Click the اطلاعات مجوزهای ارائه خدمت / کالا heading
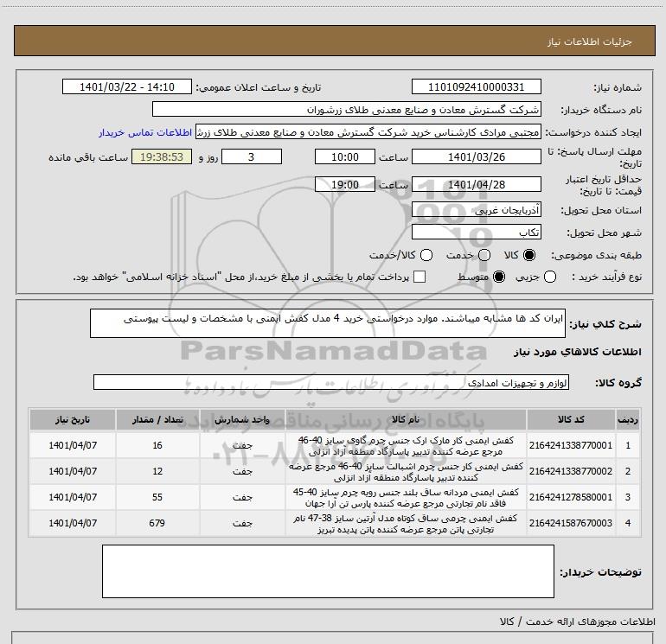The width and height of the screenshot is (666, 644). (x=577, y=622)
